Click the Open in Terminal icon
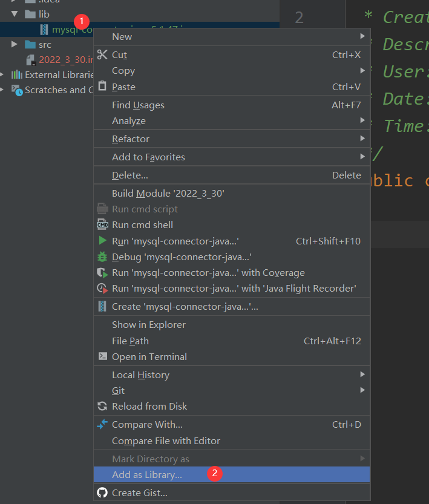Image resolution: width=429 pixels, height=504 pixels. (x=103, y=356)
